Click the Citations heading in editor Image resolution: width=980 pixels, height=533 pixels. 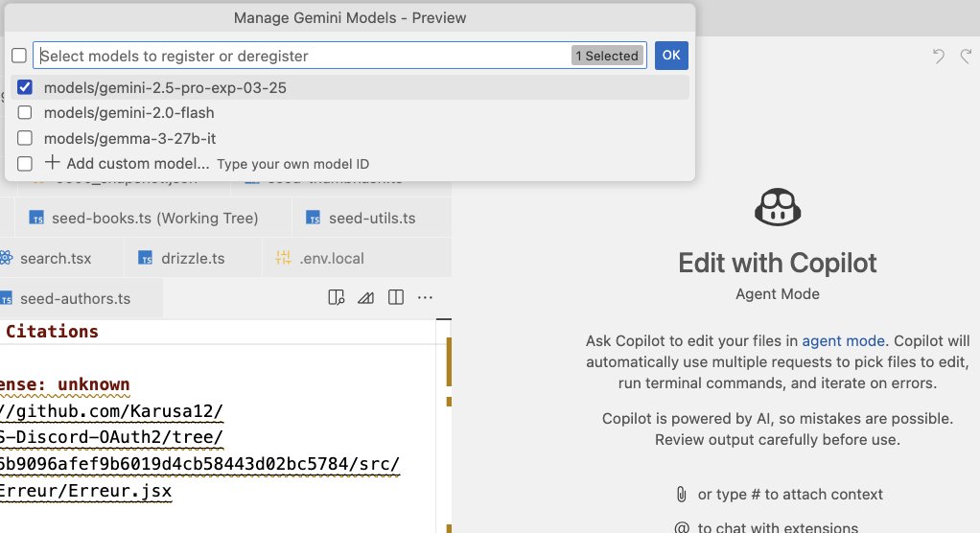tap(52, 331)
